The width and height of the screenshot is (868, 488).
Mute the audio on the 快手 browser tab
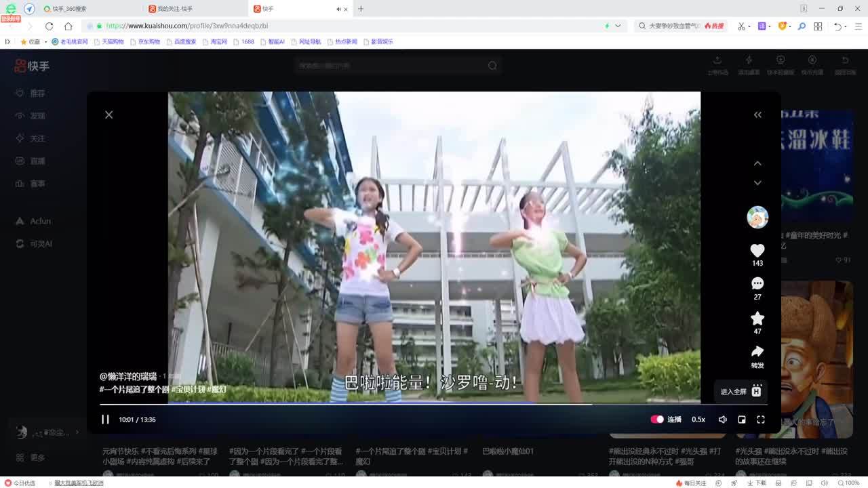point(338,9)
